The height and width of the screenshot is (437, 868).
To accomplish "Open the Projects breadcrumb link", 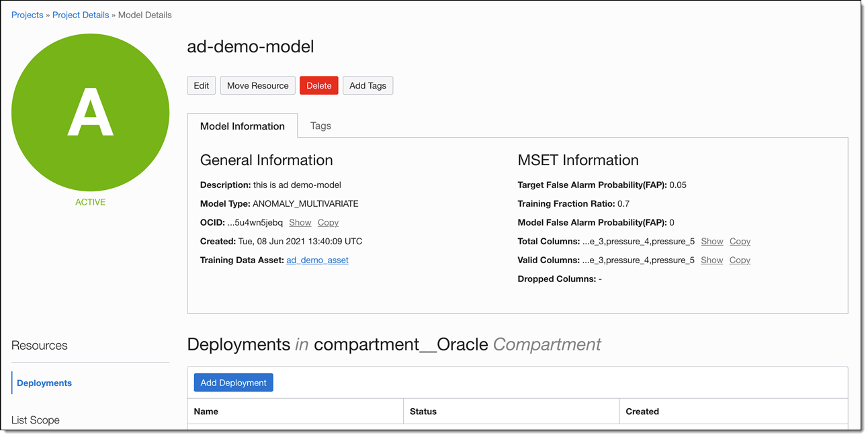I will click(28, 15).
